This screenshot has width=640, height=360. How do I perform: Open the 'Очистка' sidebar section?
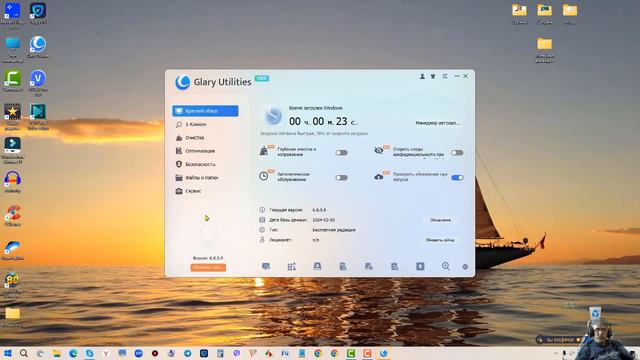[205, 138]
